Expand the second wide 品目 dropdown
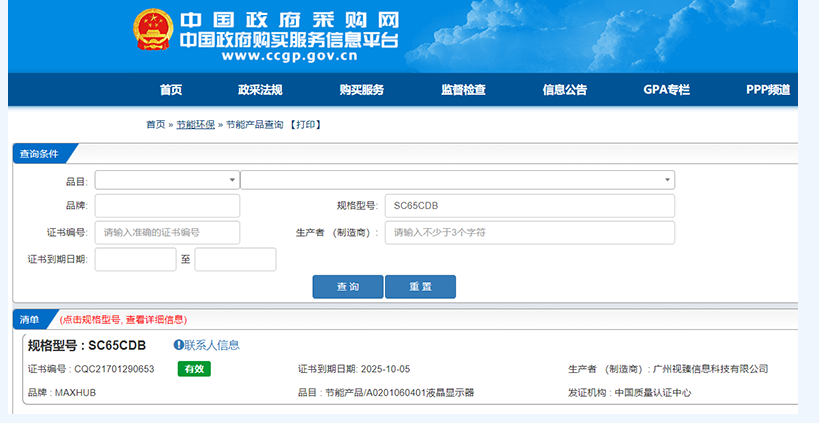The height and width of the screenshot is (423, 819). pyautogui.click(x=457, y=180)
